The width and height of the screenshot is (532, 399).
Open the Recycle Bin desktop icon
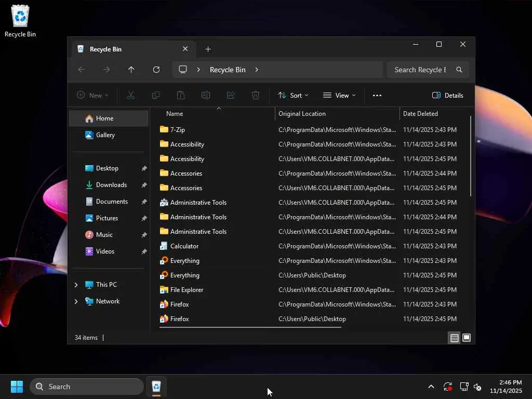(x=20, y=21)
